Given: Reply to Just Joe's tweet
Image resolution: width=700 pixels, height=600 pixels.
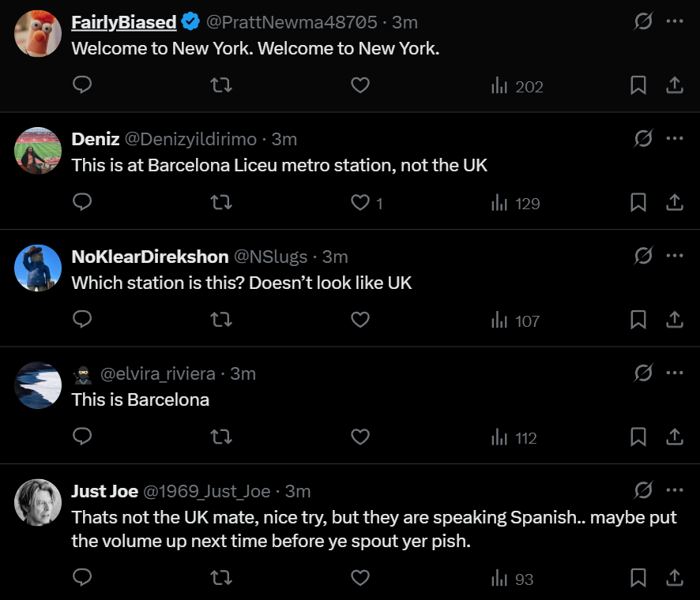Looking at the screenshot, I should pos(83,578).
